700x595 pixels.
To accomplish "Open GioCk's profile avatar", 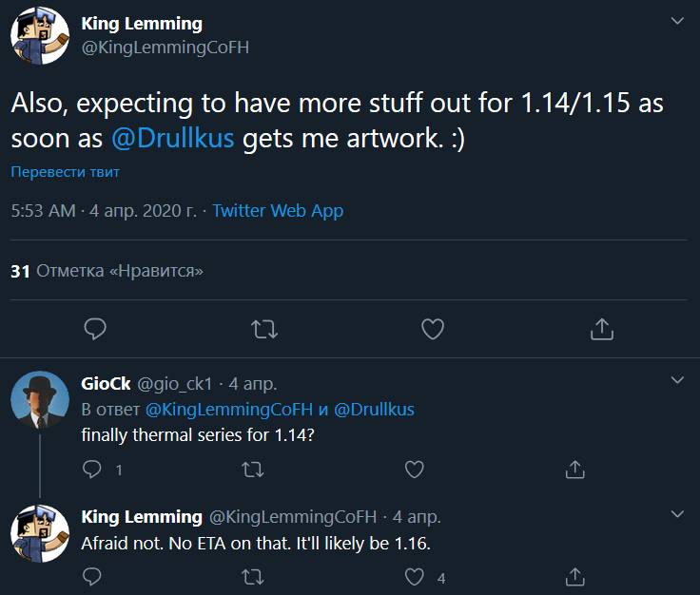I will pyautogui.click(x=39, y=401).
